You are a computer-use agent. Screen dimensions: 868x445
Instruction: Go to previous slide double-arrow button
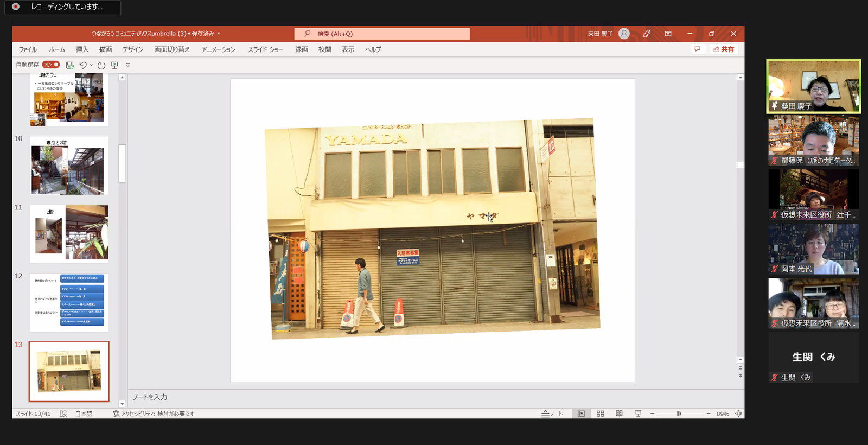[740, 368]
